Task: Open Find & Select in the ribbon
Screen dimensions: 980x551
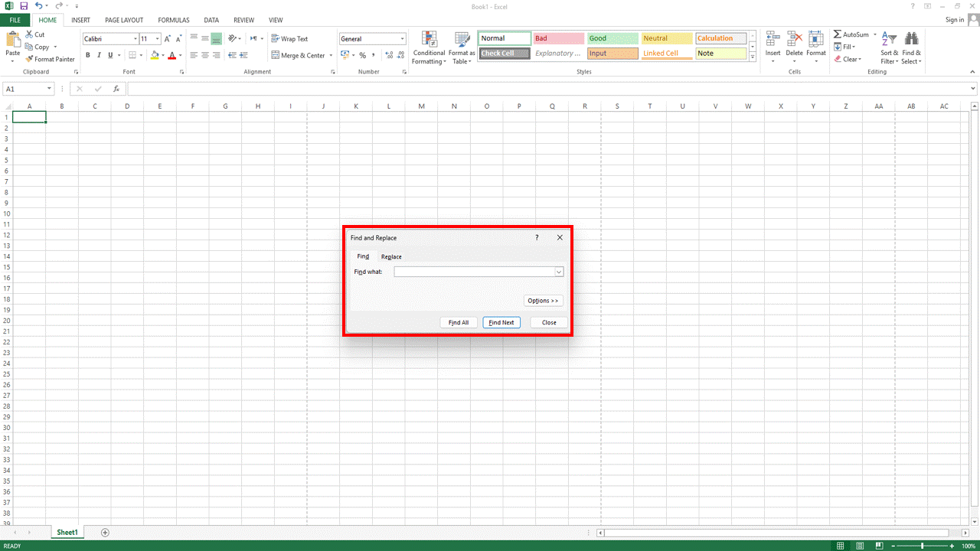Action: coord(911,47)
